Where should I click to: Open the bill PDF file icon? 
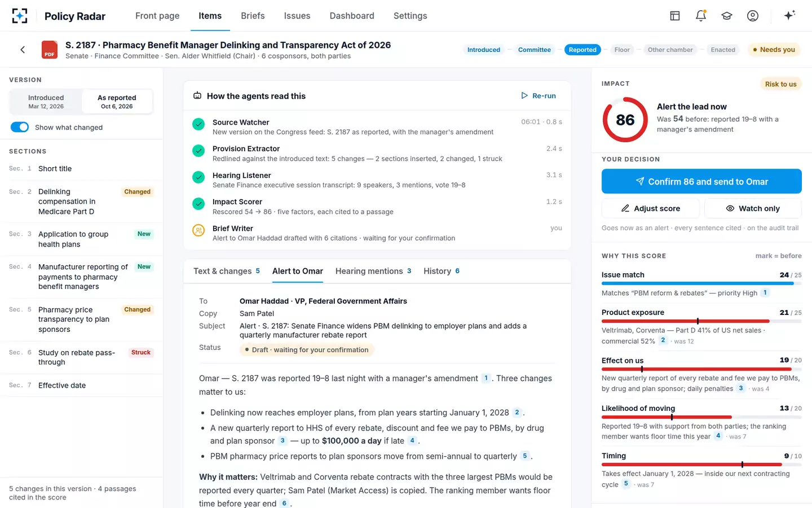pos(50,50)
